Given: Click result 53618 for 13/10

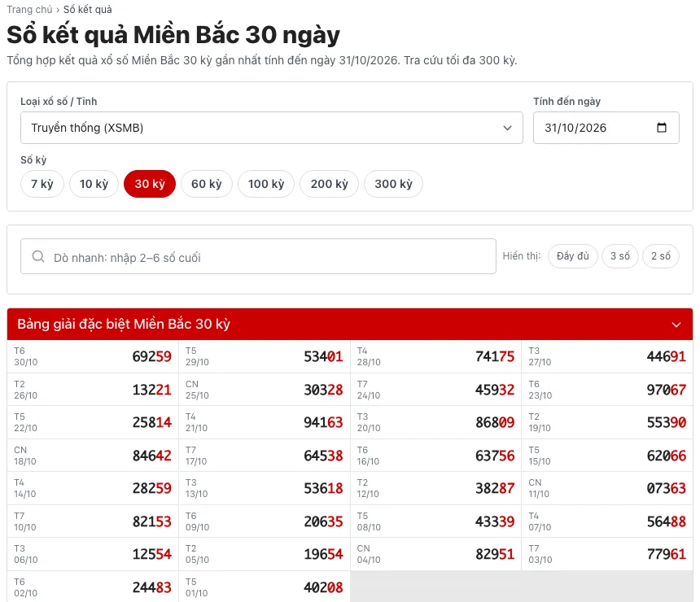Looking at the screenshot, I should click(x=323, y=488).
